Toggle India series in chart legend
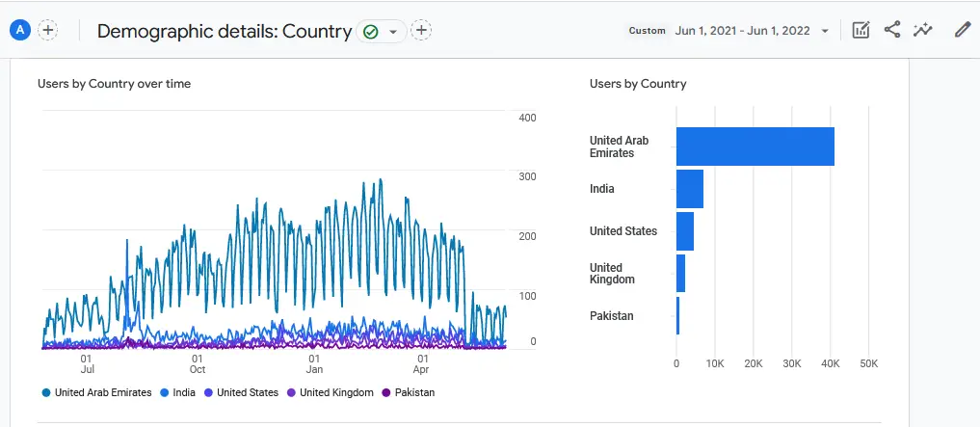 point(179,392)
